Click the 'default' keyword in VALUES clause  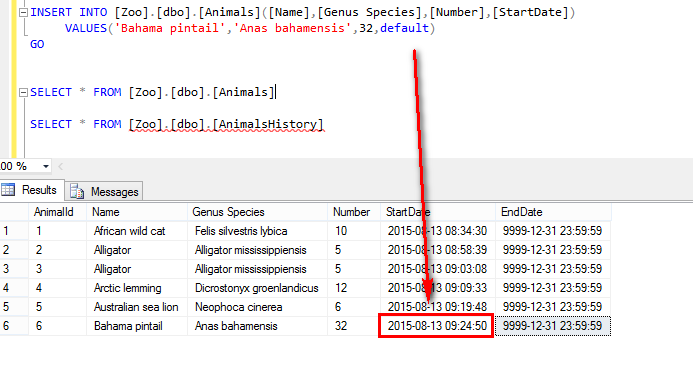(x=404, y=28)
